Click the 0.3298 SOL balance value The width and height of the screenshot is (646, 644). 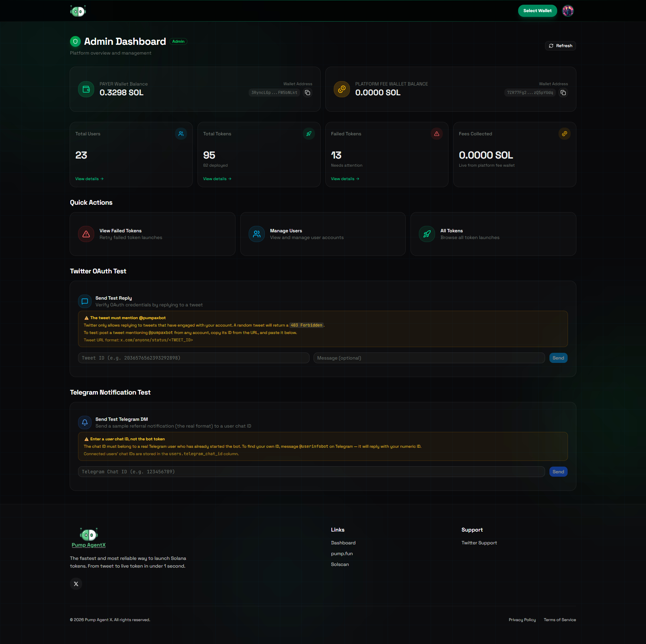pos(121,93)
